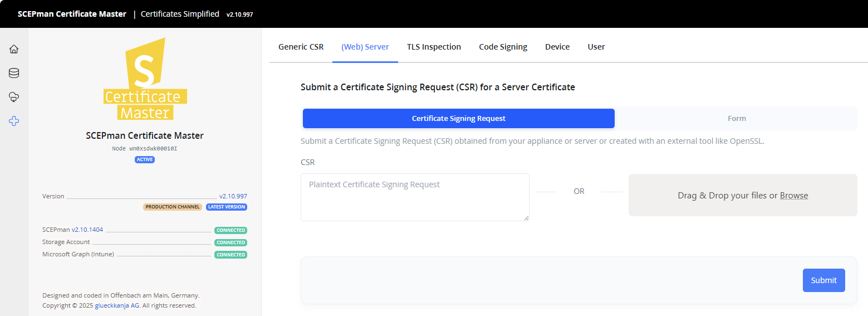Click the Plaintext CSR text area
The image size is (868, 316).
[x=415, y=197]
